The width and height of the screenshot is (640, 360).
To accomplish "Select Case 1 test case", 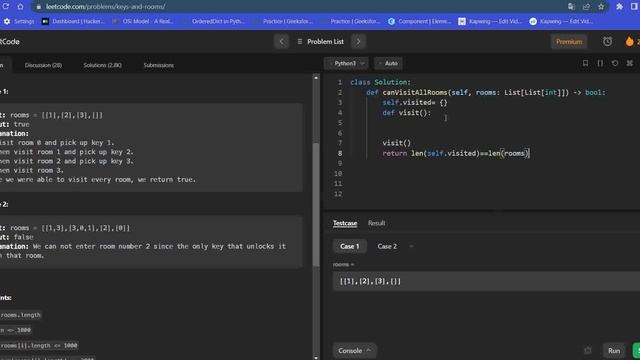I will coord(350,247).
